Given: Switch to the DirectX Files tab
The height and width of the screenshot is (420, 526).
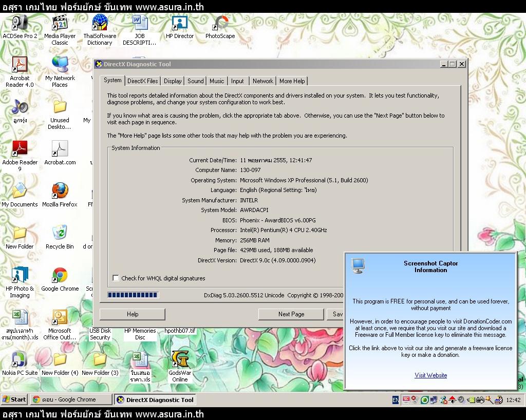Looking at the screenshot, I should (143, 81).
